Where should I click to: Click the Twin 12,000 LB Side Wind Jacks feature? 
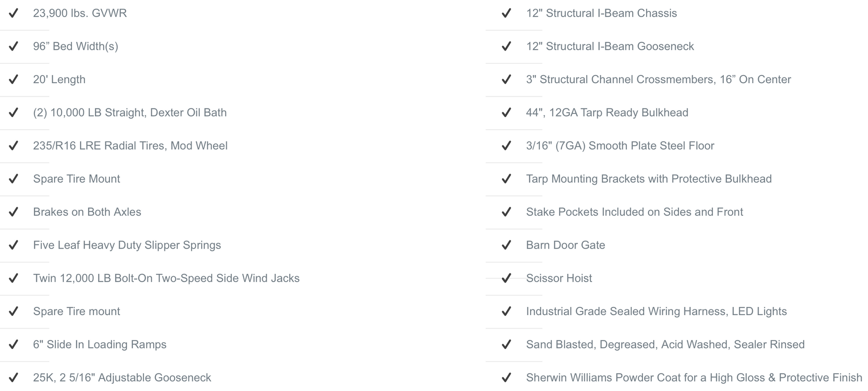(x=166, y=278)
